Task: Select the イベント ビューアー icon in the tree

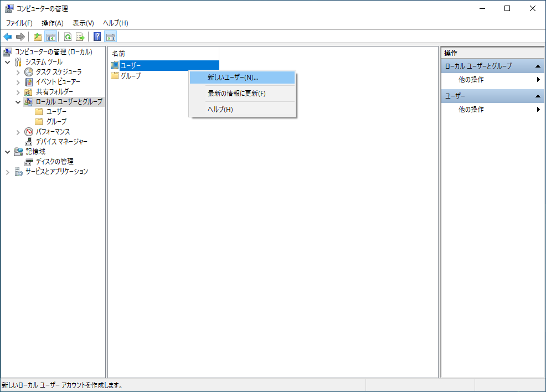Action: click(x=29, y=82)
